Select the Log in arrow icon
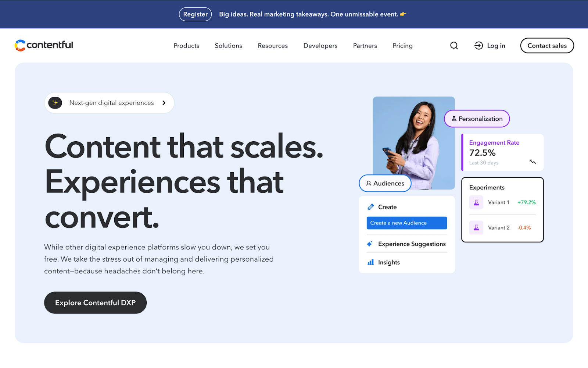588x368 pixels. point(478,46)
